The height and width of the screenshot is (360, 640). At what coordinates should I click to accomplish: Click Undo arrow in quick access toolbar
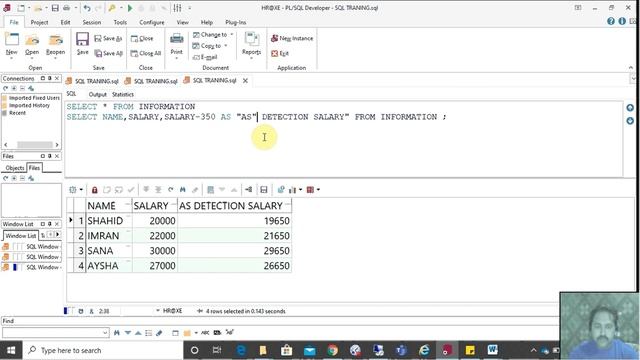click(87, 8)
